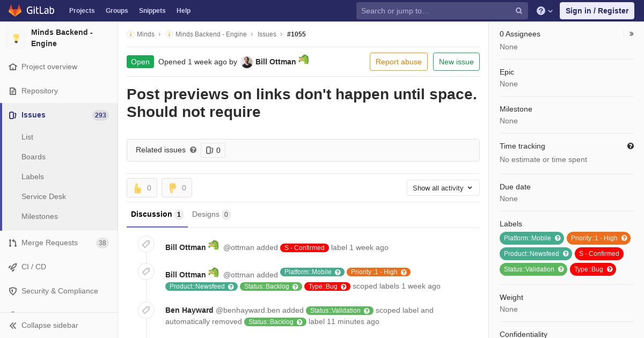Give a thumbs down reaction

(177, 188)
